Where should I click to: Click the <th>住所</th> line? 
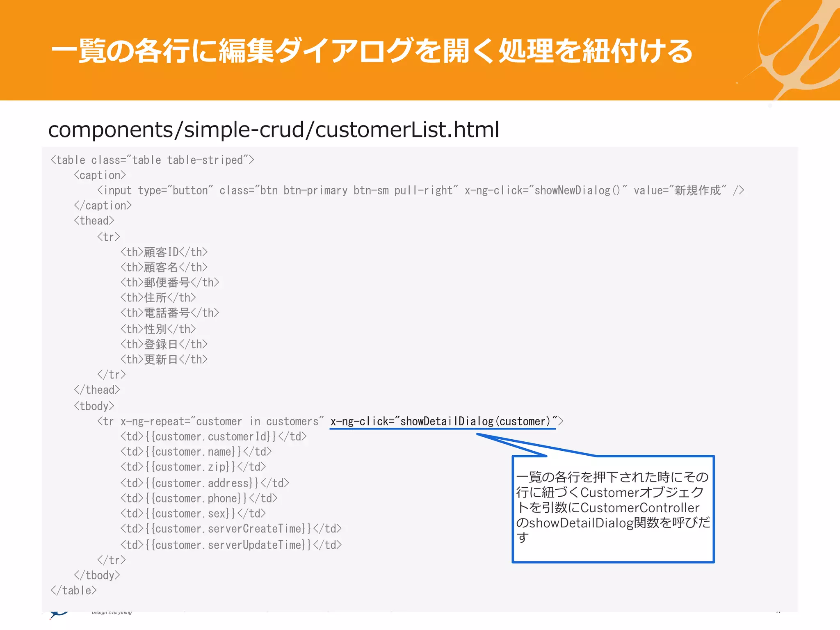pos(158,297)
